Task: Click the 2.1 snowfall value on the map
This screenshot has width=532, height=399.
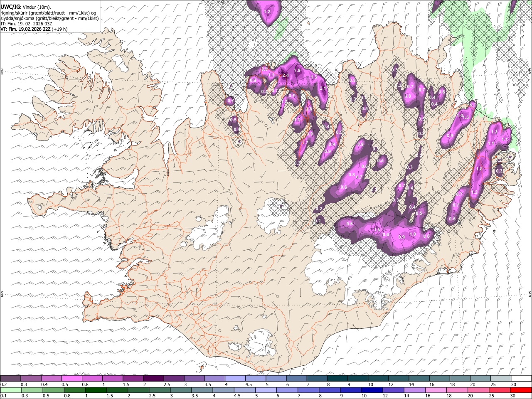Action: click(x=323, y=88)
